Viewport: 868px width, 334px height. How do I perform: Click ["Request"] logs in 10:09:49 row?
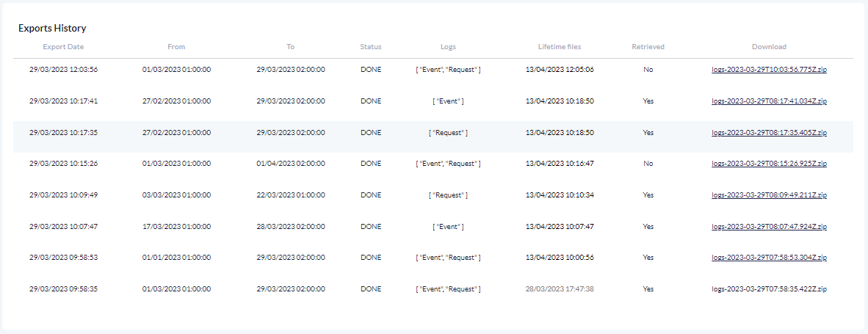[449, 195]
